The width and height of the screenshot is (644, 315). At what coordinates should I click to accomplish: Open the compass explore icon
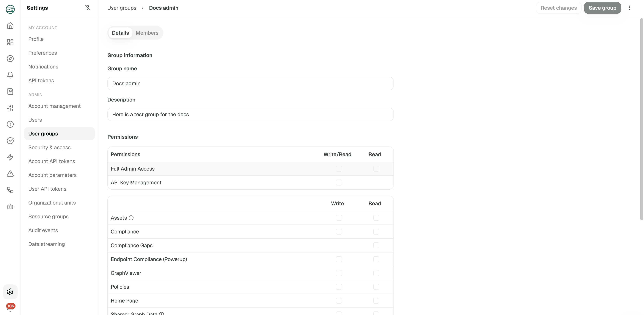(x=10, y=59)
